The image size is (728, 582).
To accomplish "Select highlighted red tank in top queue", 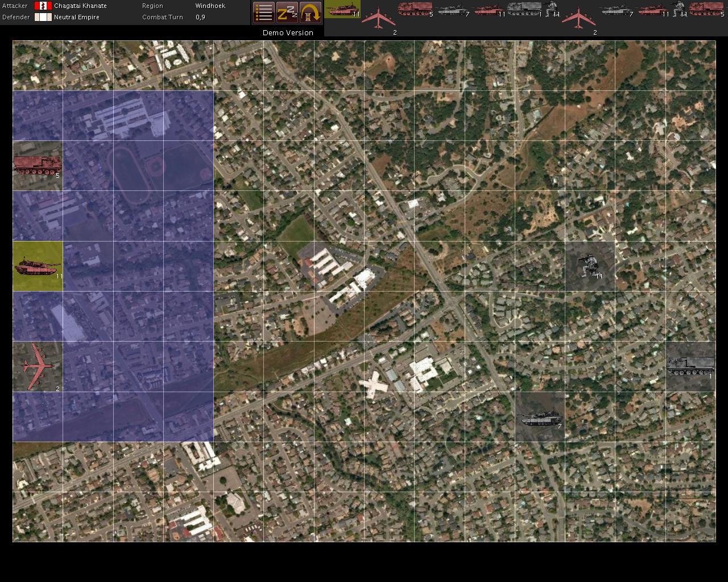I will pos(342,10).
